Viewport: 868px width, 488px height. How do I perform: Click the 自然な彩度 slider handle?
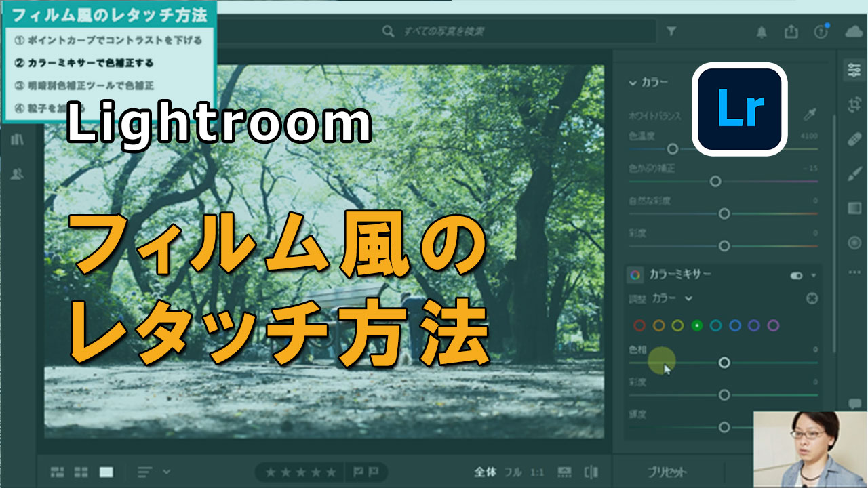(724, 213)
